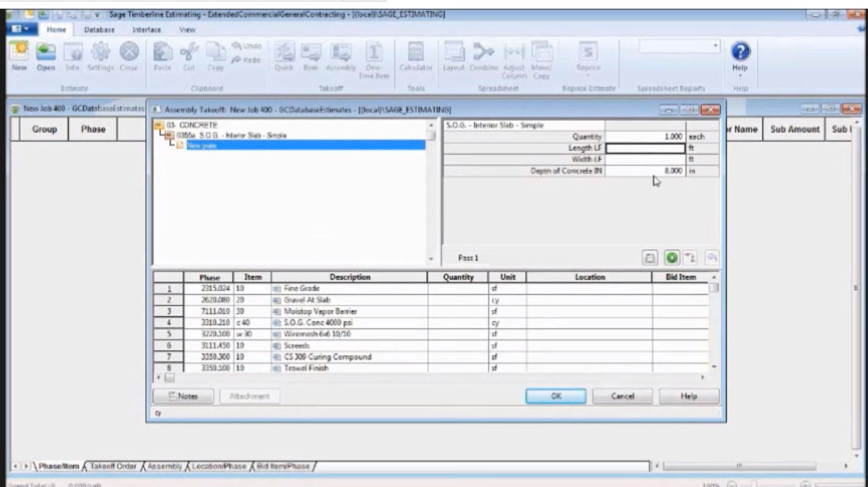
Task: Click the Bid Item column header
Action: 680,277
